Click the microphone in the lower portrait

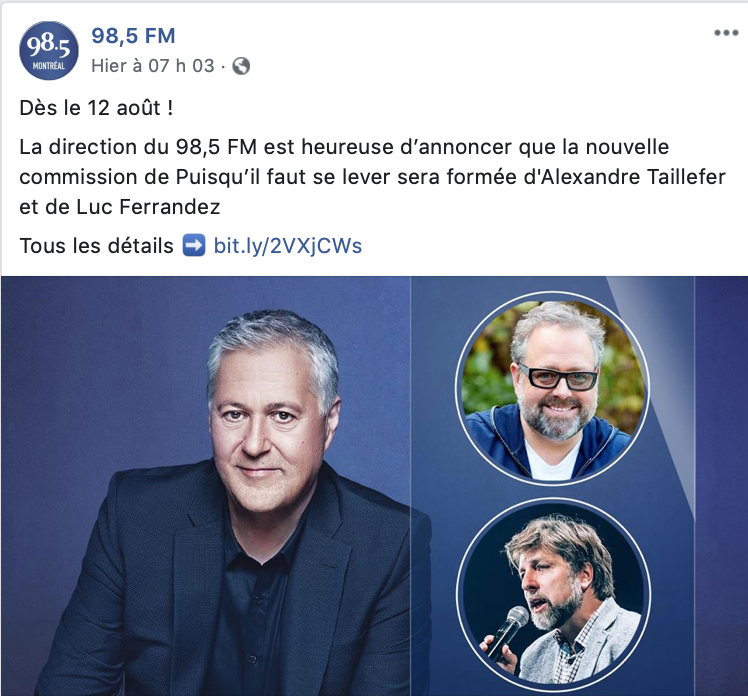click(507, 632)
